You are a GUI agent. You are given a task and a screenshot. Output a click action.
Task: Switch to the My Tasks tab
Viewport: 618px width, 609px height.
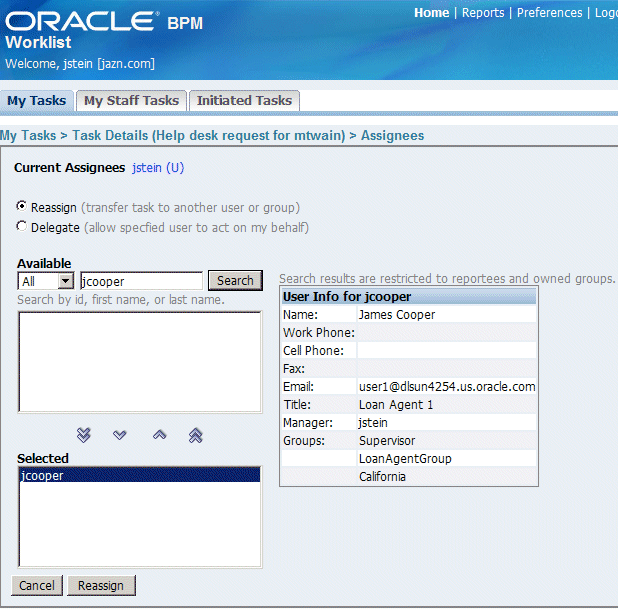[x=37, y=101]
